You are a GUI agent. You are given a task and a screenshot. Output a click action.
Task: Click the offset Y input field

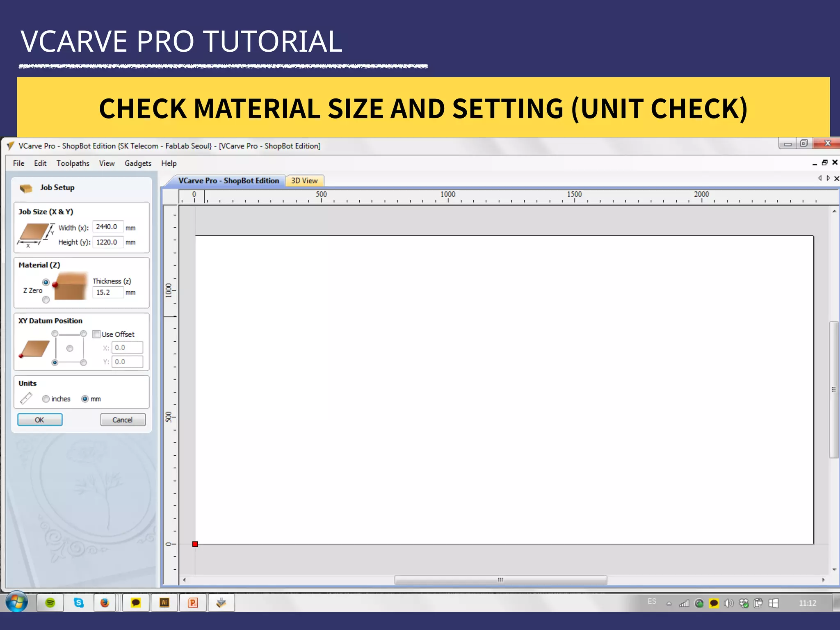(127, 362)
